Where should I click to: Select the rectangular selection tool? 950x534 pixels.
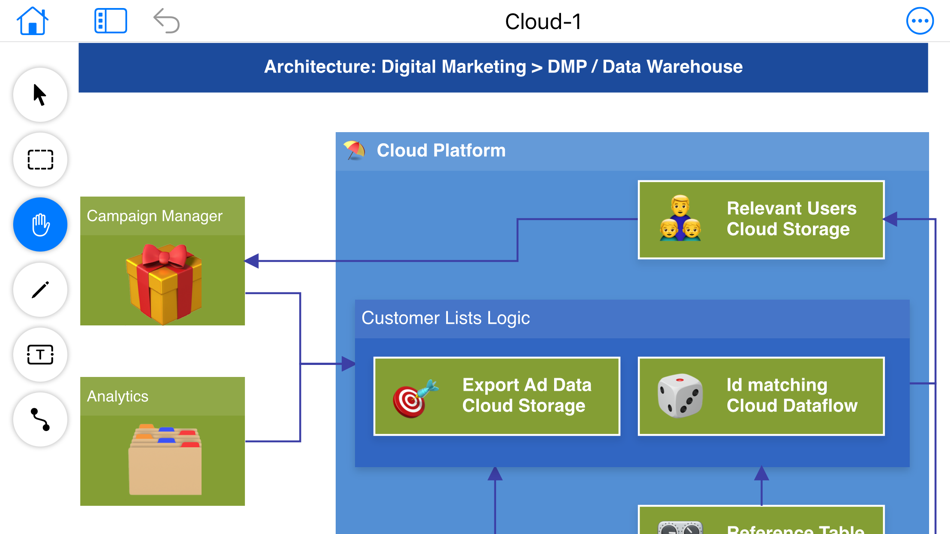[40, 160]
